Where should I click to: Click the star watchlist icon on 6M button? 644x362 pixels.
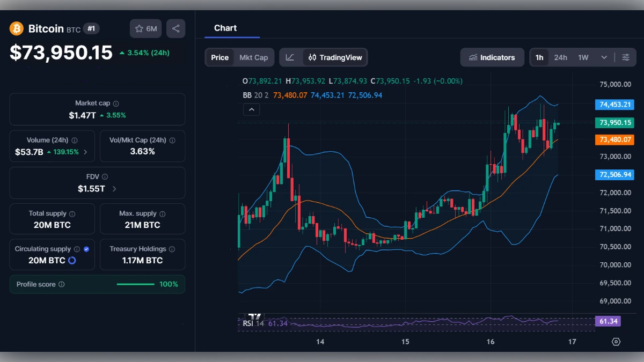[x=140, y=28]
